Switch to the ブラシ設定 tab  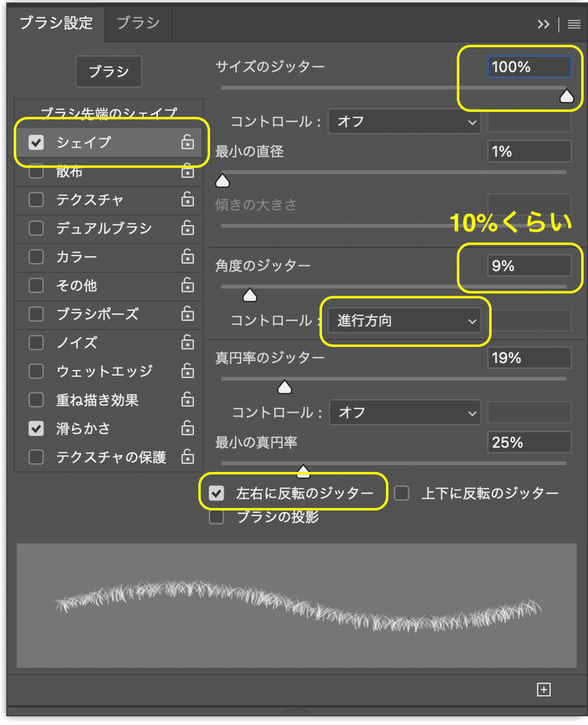tap(56, 23)
